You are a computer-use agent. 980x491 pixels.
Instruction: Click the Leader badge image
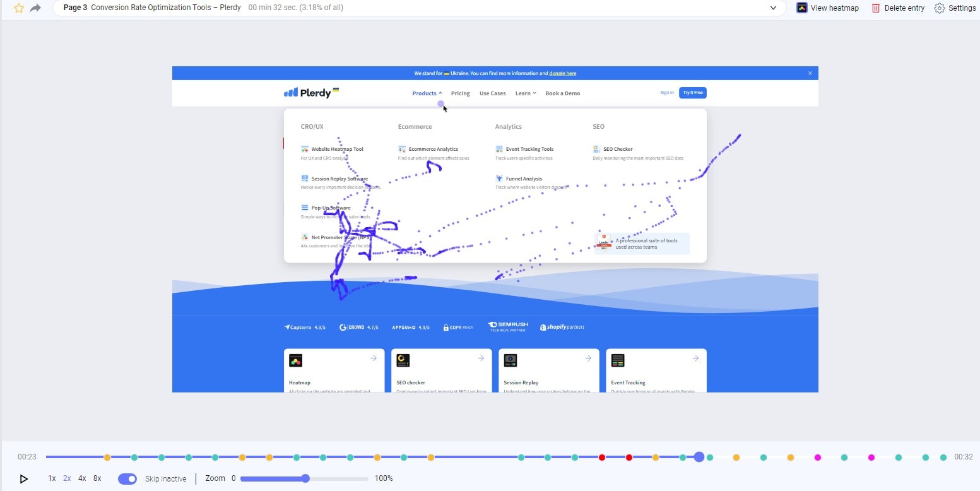pyautogui.click(x=604, y=244)
